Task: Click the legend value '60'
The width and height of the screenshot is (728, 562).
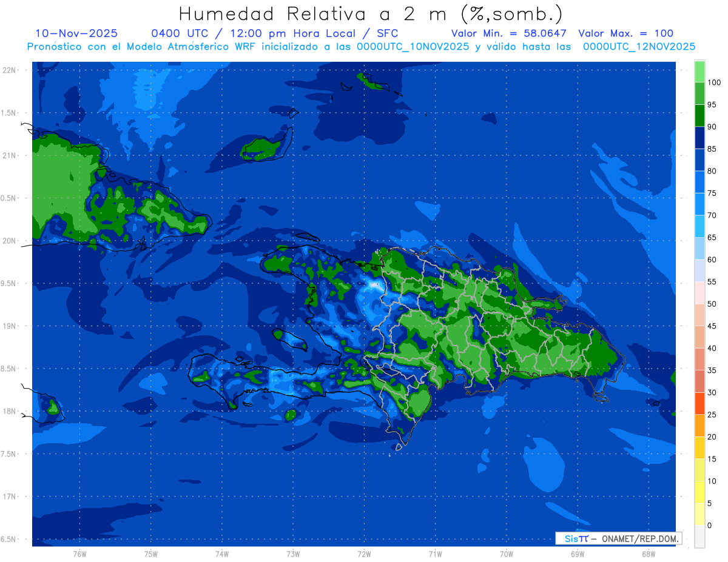Action: coord(712,259)
